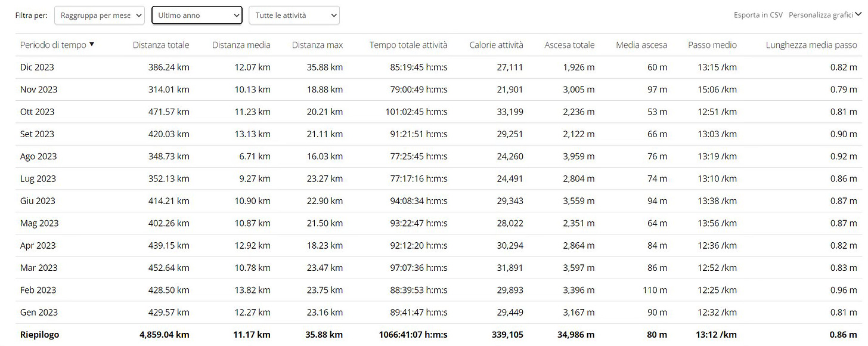
Task: Sort by 'Ascesa totale' column header
Action: 569,45
